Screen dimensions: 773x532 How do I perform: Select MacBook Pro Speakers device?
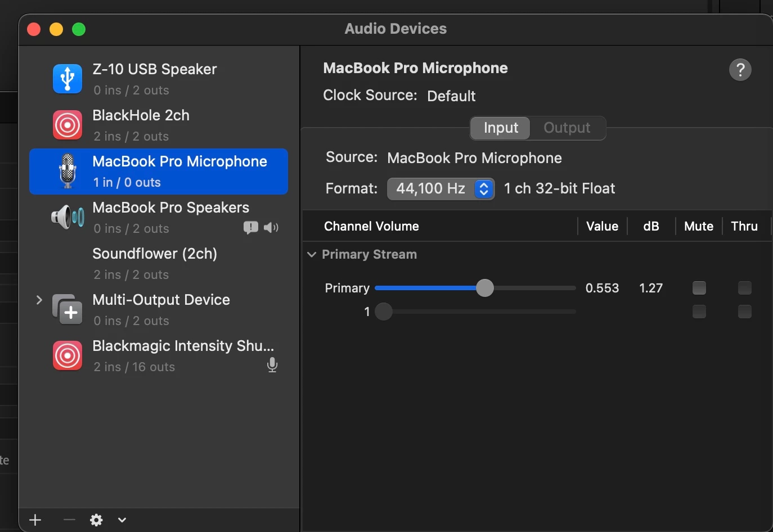159,218
